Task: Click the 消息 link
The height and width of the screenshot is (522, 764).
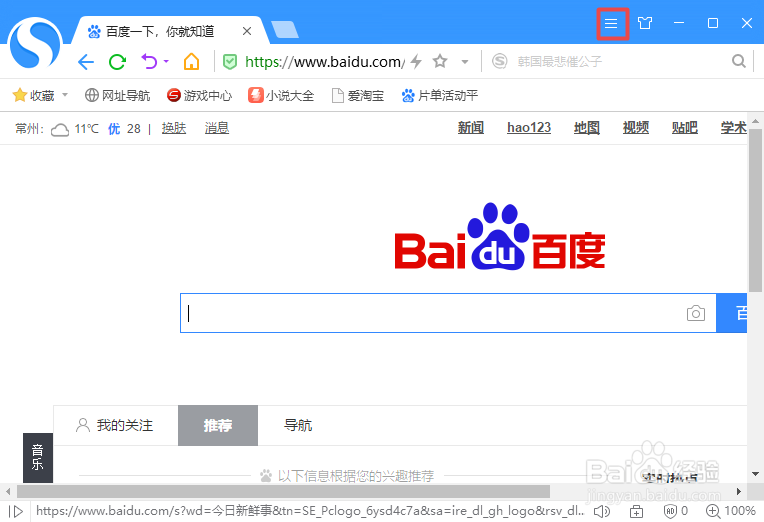Action: 217,128
